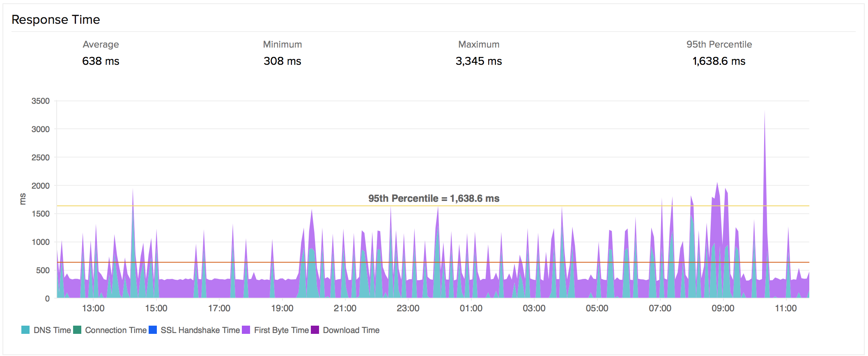The height and width of the screenshot is (356, 868).
Task: Click the Minimum 308 ms value
Action: tap(282, 61)
